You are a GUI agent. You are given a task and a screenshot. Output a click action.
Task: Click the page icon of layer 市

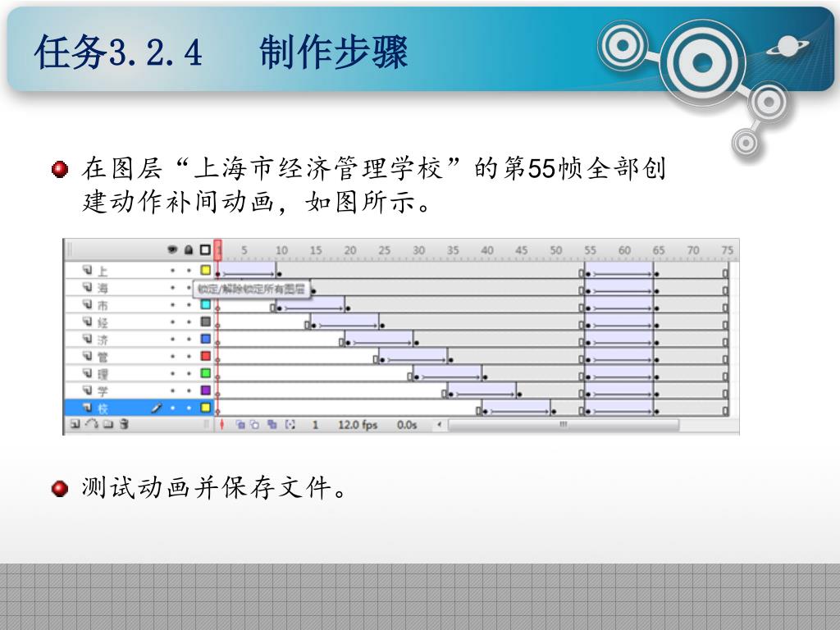pyautogui.click(x=87, y=304)
